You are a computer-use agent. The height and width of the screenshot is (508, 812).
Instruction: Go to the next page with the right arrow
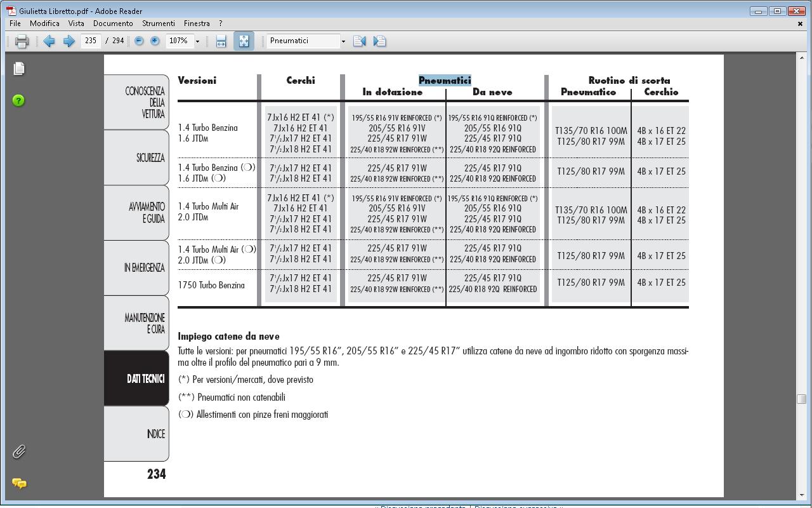(69, 41)
